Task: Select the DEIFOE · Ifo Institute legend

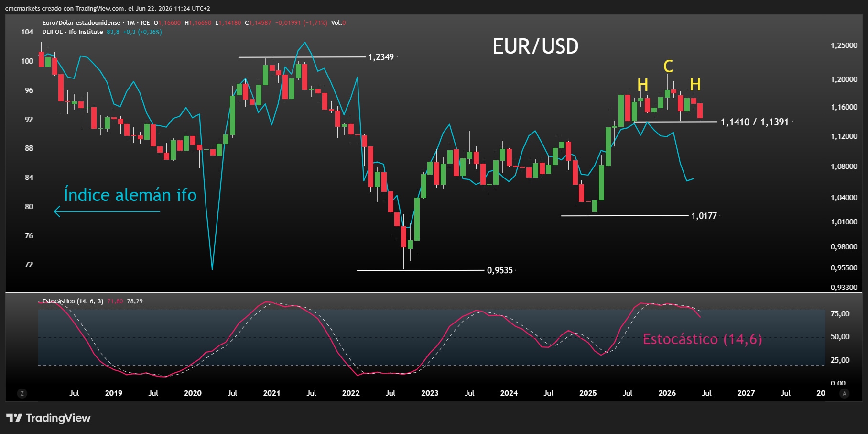Action: (73, 32)
